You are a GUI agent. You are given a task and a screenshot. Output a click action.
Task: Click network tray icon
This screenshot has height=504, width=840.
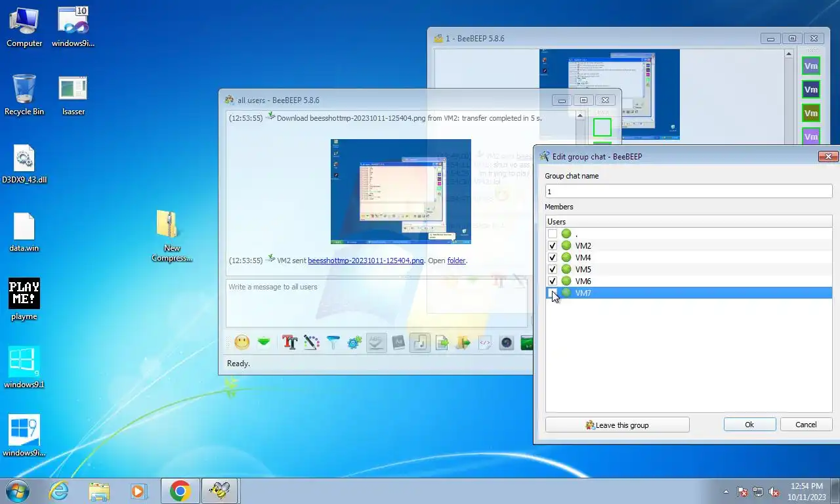pyautogui.click(x=758, y=492)
